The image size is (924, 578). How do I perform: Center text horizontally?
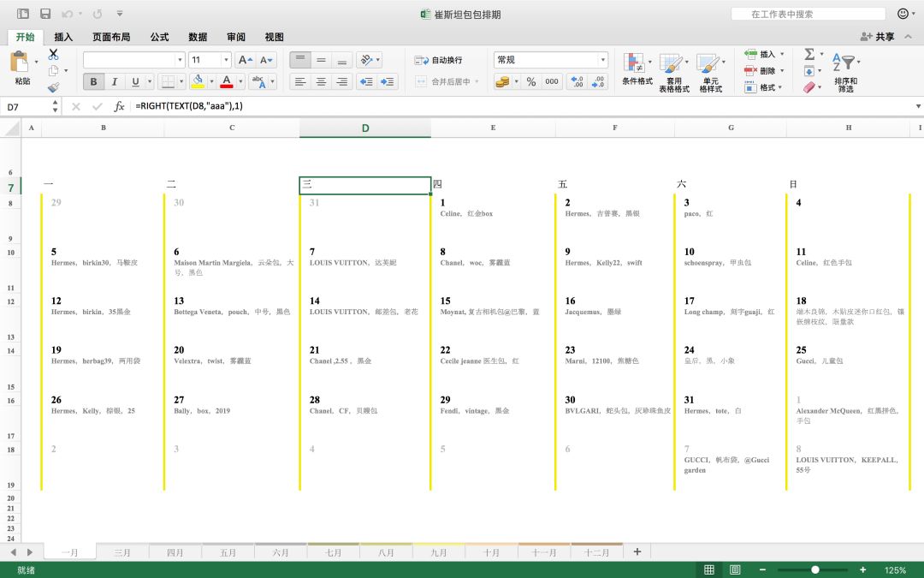pyautogui.click(x=321, y=81)
